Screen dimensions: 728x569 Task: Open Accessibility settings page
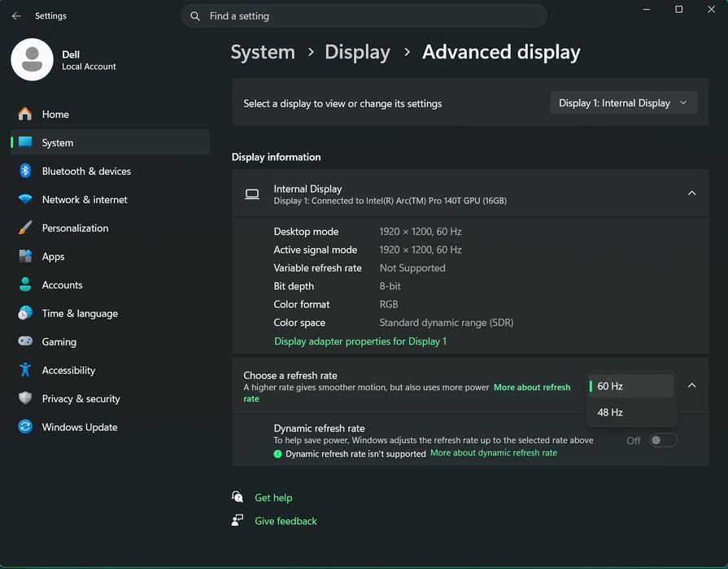click(110, 370)
